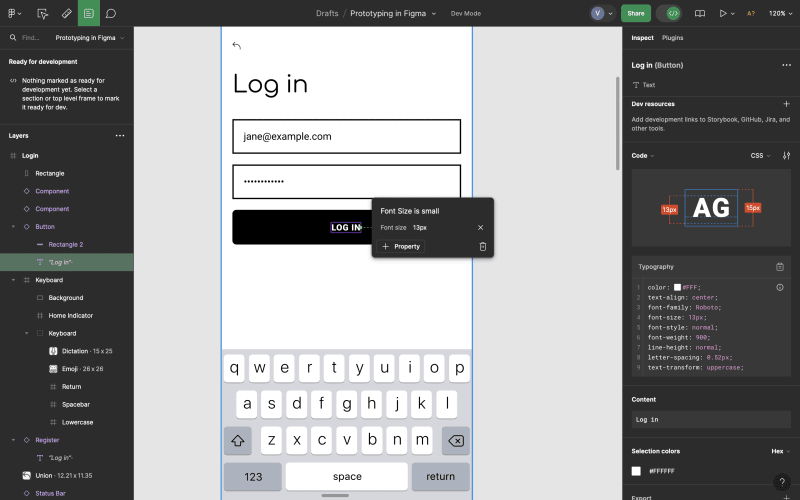Click the password input field
The image size is (800, 500).
pyautogui.click(x=346, y=182)
